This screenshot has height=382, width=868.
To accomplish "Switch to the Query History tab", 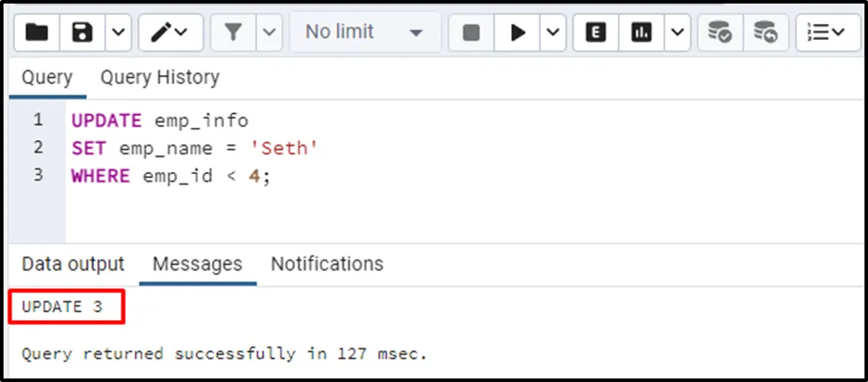I will point(159,78).
